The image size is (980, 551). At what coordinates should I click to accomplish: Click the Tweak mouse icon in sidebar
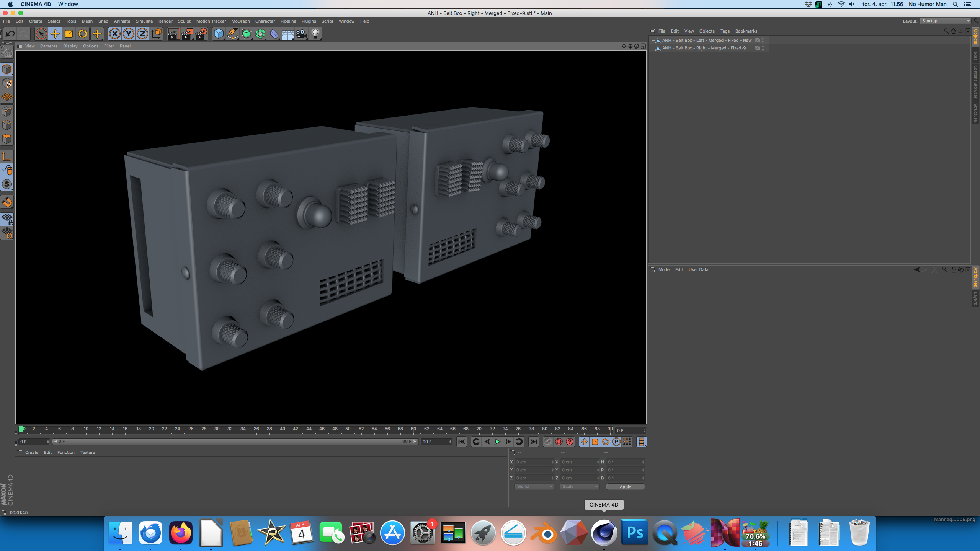pyautogui.click(x=7, y=170)
